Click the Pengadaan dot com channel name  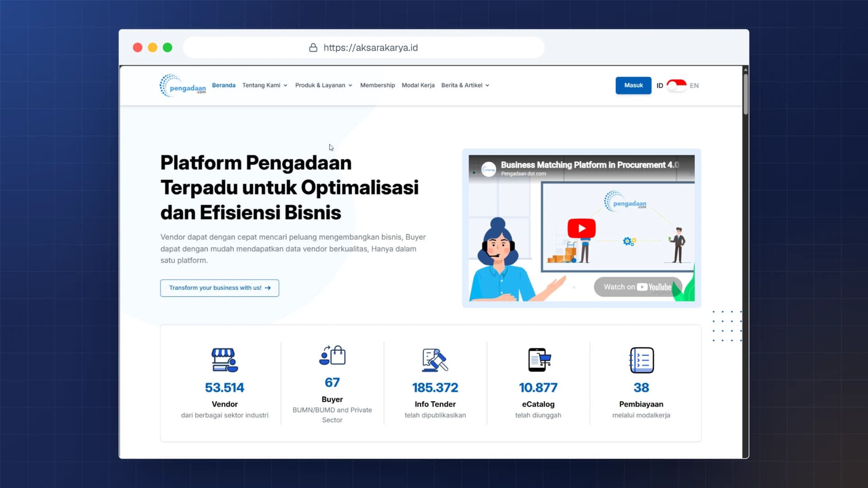coord(524,174)
